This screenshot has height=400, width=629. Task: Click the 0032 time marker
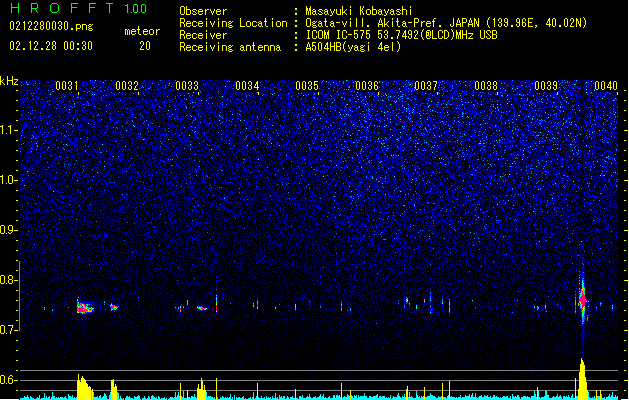coord(127,86)
